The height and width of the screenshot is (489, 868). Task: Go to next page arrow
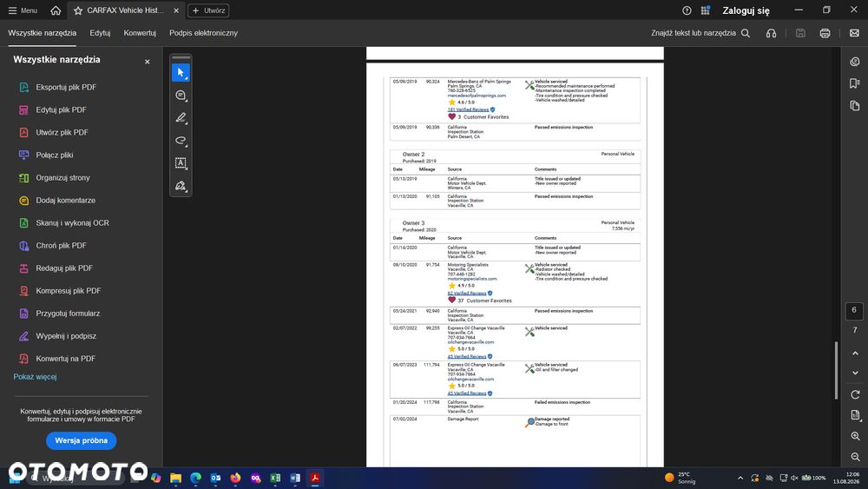click(855, 373)
